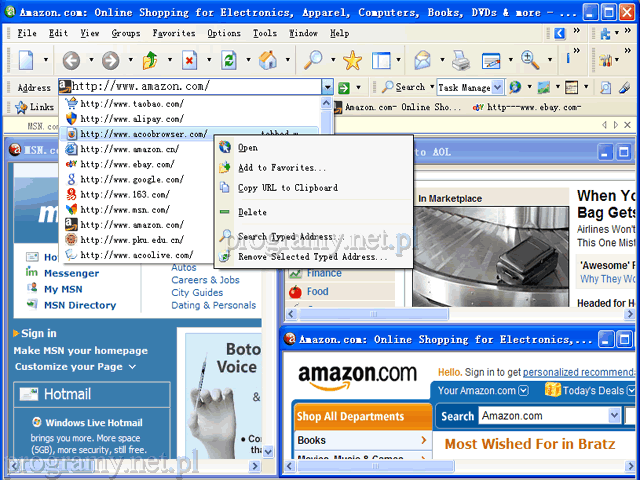Image resolution: width=640 pixels, height=480 pixels.
Task: Click the Search button on address toolbar
Action: click(x=403, y=88)
